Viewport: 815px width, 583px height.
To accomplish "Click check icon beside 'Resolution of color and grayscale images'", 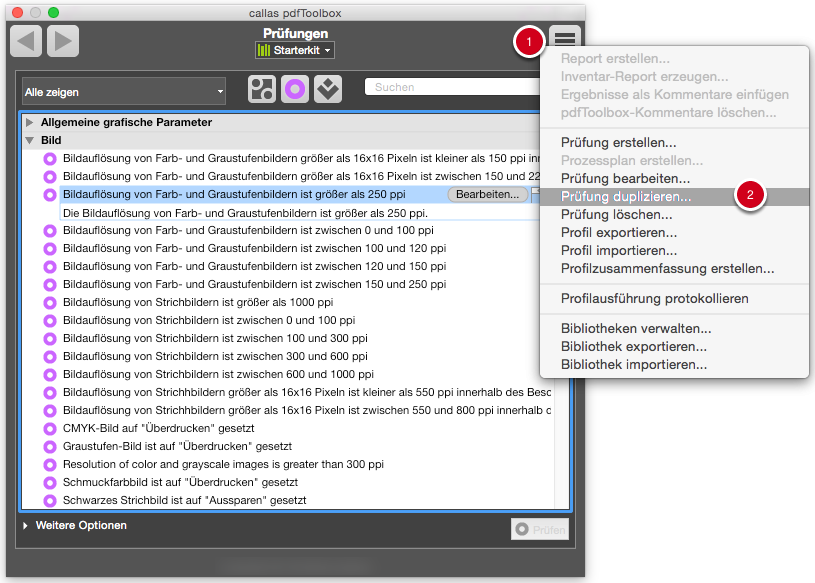I will click(50, 465).
